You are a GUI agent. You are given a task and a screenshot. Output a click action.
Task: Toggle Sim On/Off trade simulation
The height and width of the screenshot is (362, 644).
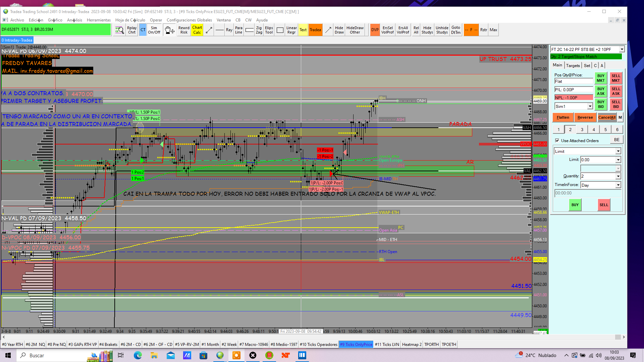pyautogui.click(x=154, y=30)
